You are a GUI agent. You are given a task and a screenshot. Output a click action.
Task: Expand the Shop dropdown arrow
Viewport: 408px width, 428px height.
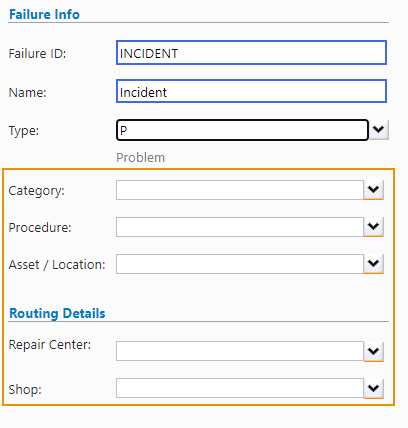point(374,388)
